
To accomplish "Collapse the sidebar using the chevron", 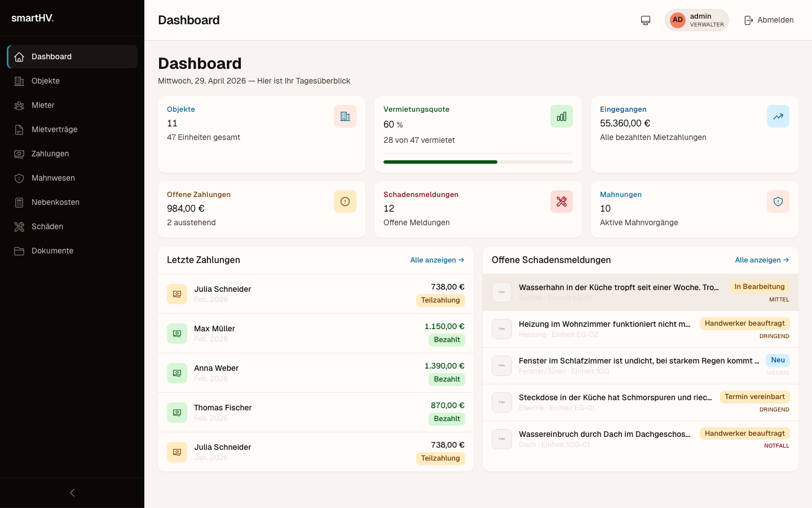I will click(x=72, y=492).
